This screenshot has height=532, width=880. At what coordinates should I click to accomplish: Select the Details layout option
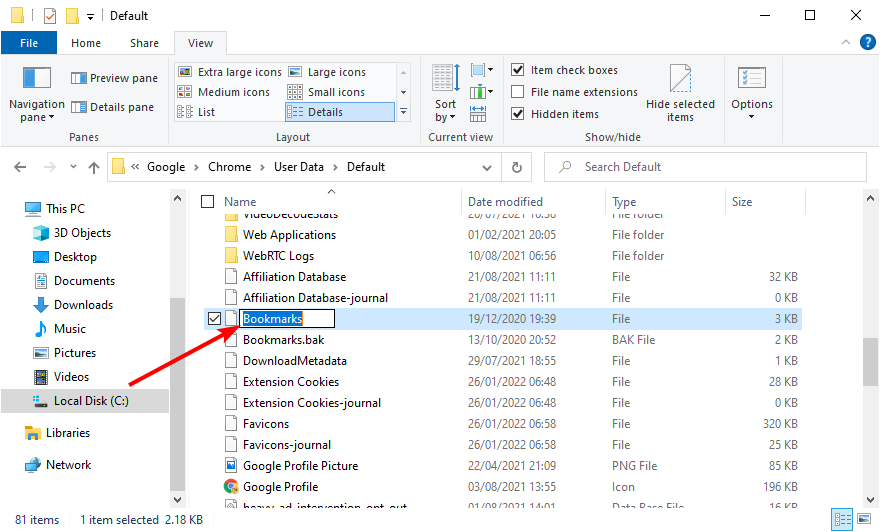pos(340,112)
